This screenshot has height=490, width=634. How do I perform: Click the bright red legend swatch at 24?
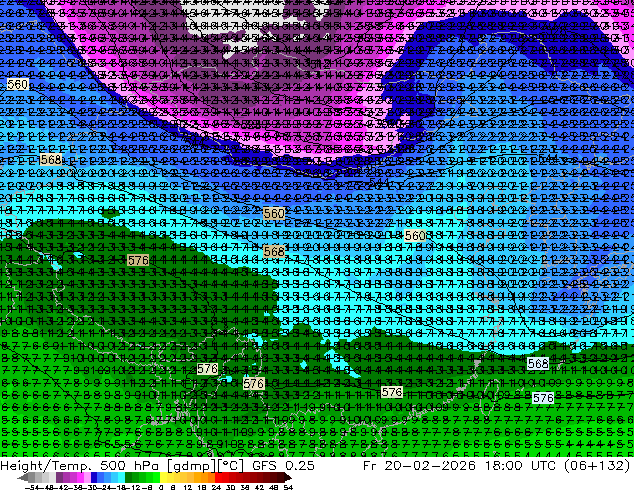[x=219, y=477]
